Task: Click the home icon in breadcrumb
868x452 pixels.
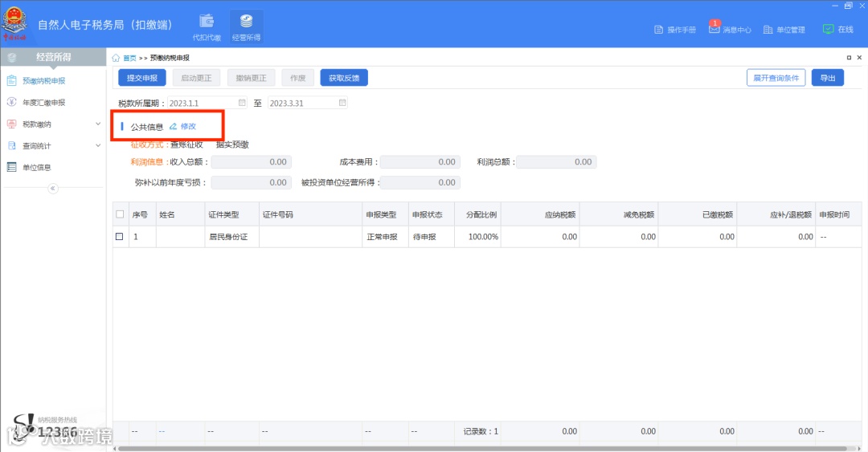Action: pos(116,58)
